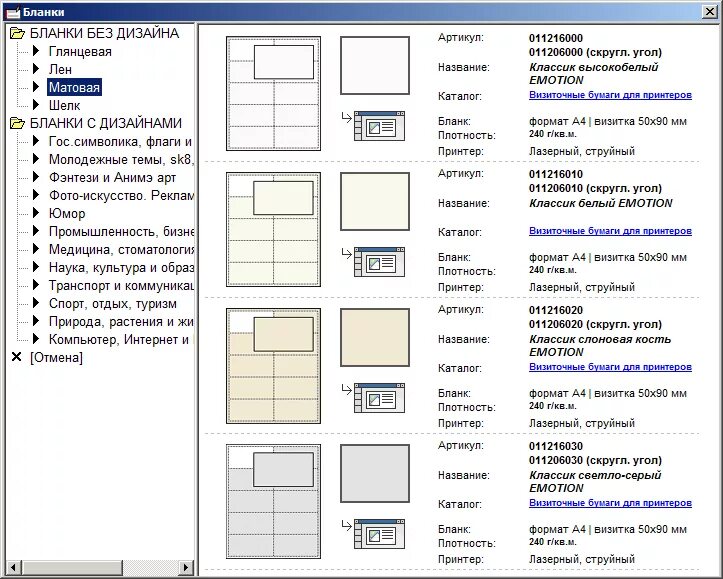Select Гос.символика, флаги category
The width and height of the screenshot is (723, 579).
point(120,142)
